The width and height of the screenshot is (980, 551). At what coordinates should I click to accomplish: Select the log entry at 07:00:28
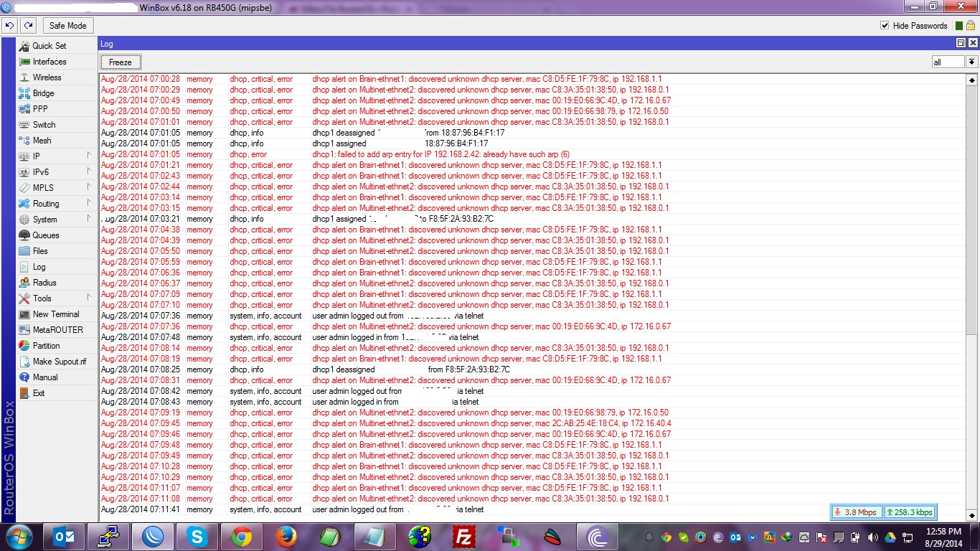click(x=533, y=79)
